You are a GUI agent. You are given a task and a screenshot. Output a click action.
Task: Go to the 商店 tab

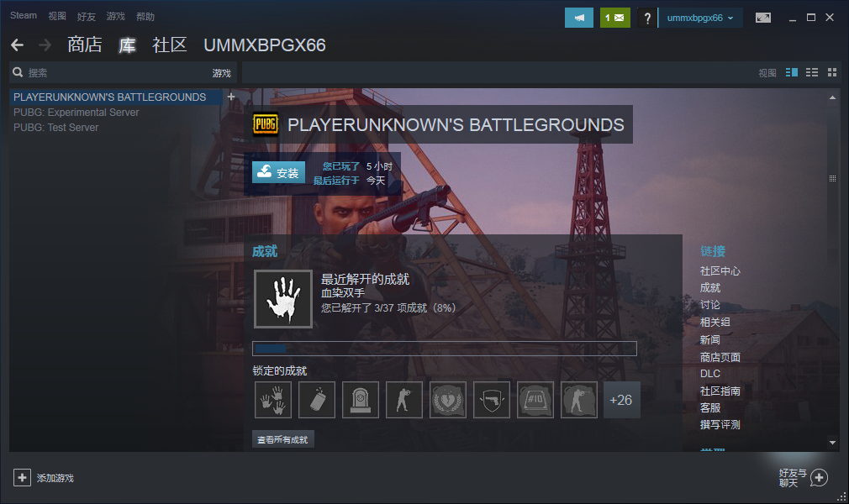tap(84, 45)
